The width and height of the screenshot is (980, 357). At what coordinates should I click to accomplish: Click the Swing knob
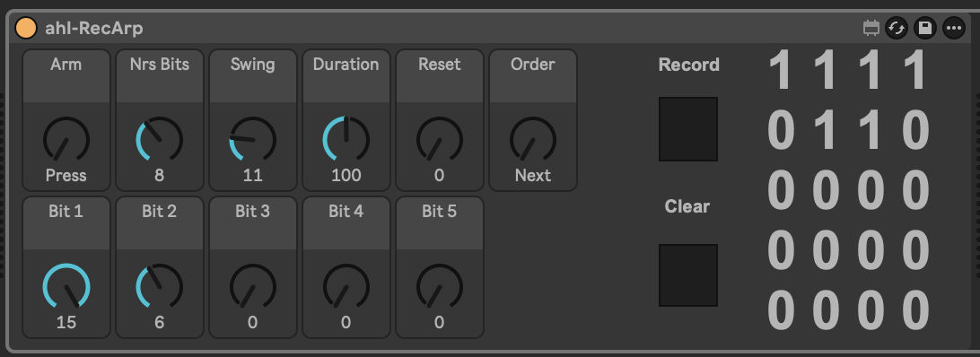pyautogui.click(x=252, y=139)
